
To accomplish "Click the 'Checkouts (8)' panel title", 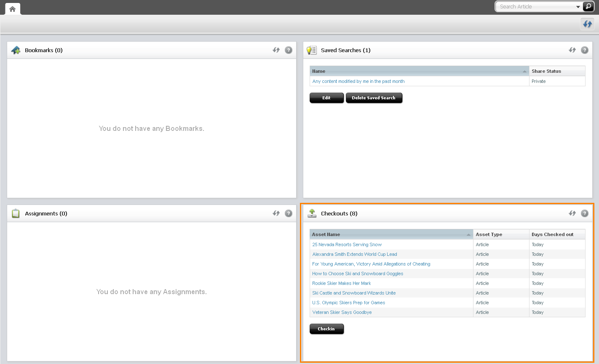I will point(339,213).
